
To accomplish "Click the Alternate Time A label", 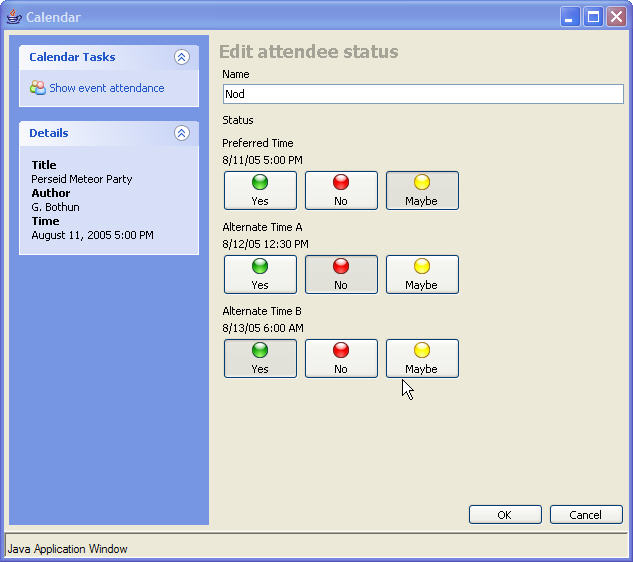I will (262, 227).
